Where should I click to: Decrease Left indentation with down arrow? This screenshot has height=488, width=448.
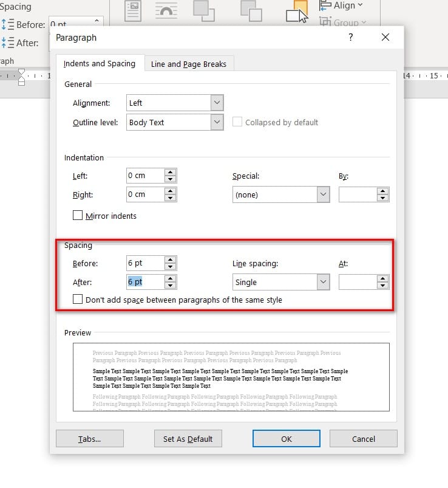171,179
